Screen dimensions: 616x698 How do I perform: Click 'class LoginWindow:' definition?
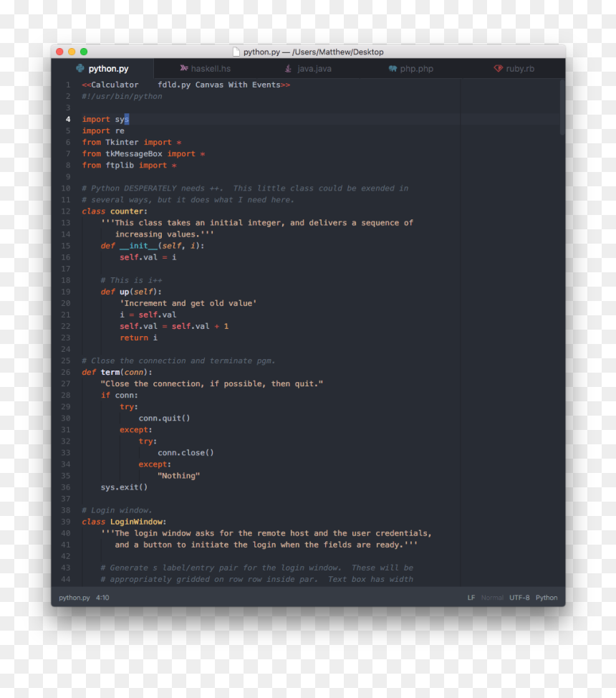point(124,522)
